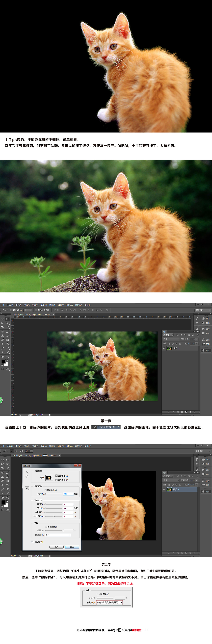The height and width of the screenshot is (644, 212).
Task: Select the Hand tool in forest-photo Photoshop window toolbox
Action: click(3, 357)
